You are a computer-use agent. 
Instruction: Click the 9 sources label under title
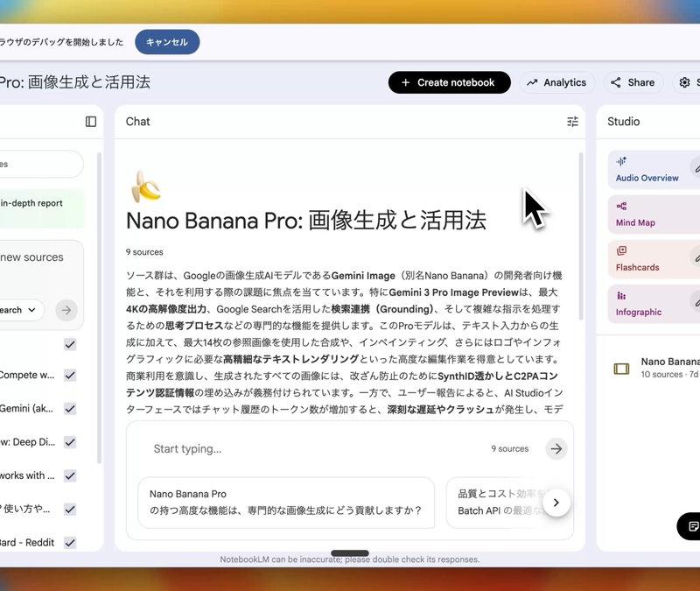tap(144, 252)
